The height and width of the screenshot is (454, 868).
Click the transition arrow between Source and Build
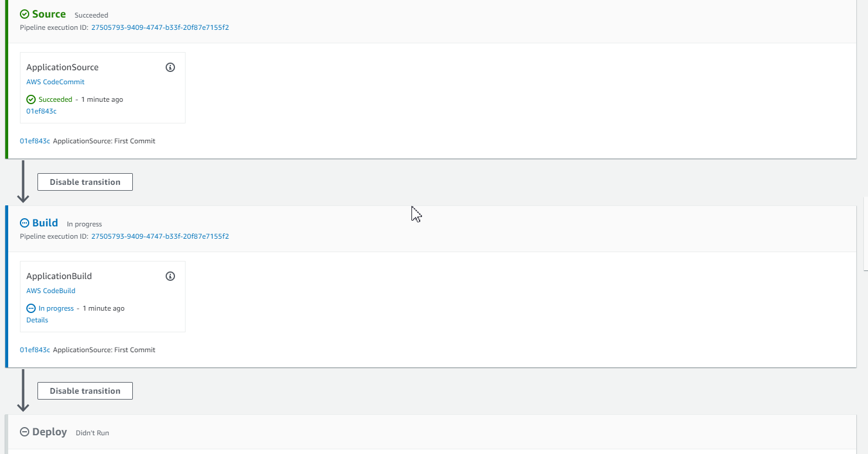[x=23, y=181]
